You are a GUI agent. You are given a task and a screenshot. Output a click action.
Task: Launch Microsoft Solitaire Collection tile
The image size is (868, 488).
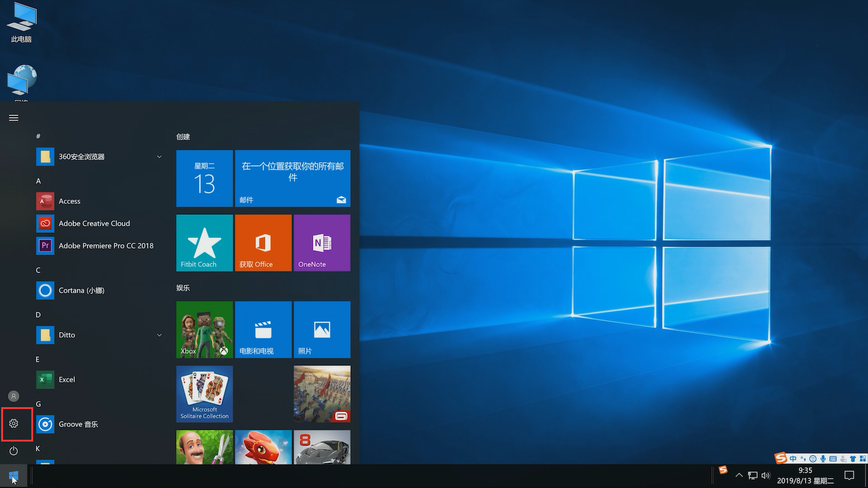point(204,394)
